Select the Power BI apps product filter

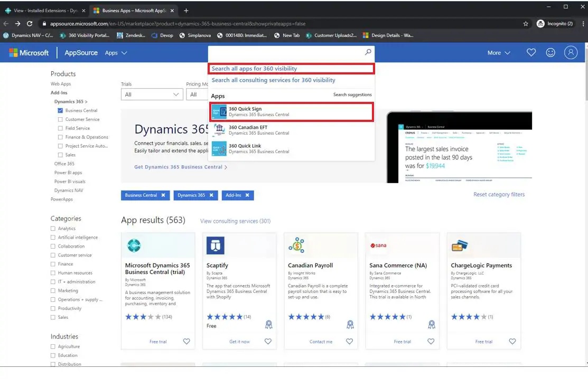(68, 173)
